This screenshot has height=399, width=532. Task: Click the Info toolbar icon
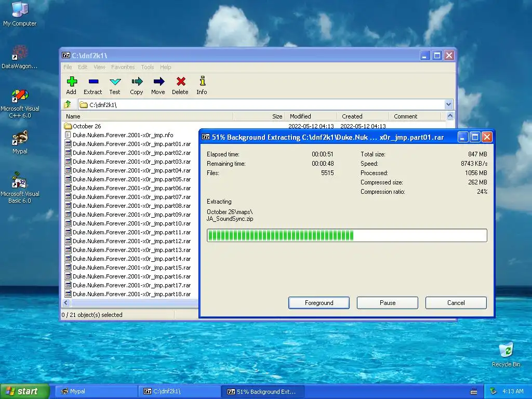tap(202, 81)
